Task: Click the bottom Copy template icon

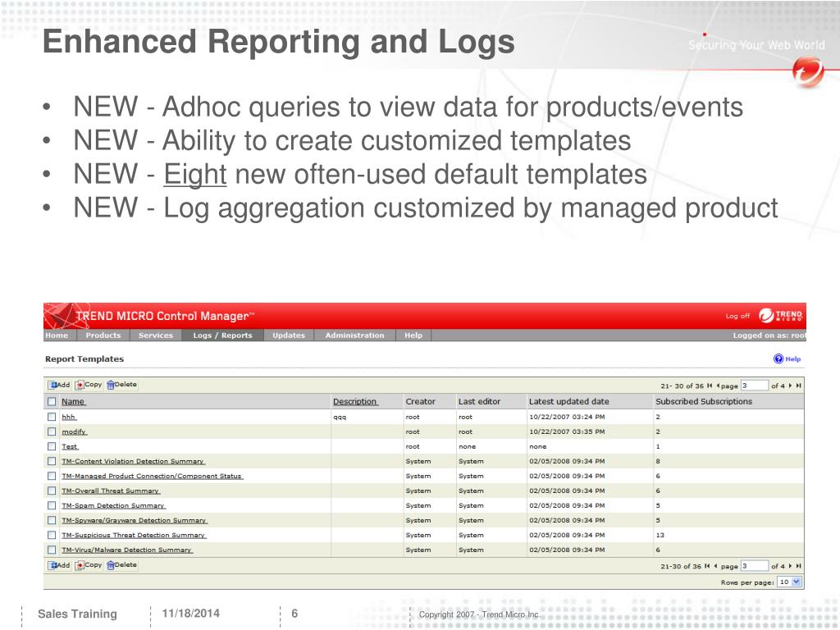Action: tap(80, 565)
